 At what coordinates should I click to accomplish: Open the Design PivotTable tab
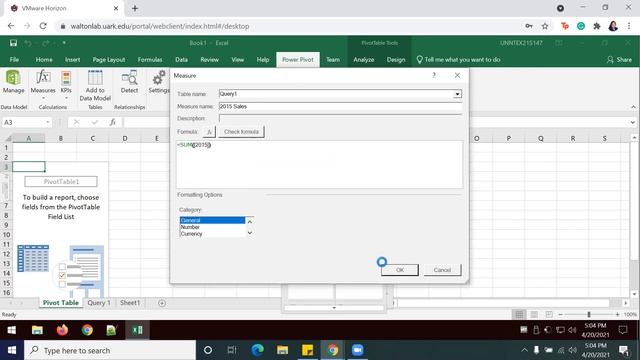[396, 60]
